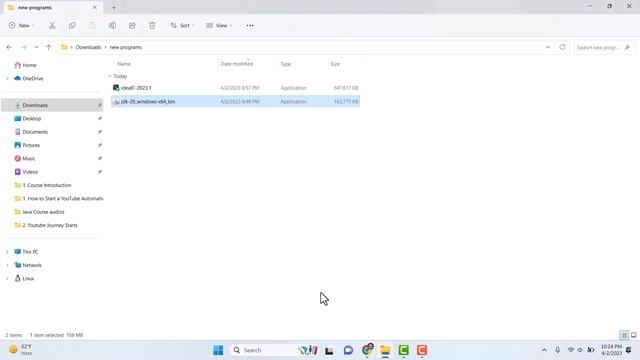Go back with the left arrow

tap(9, 47)
